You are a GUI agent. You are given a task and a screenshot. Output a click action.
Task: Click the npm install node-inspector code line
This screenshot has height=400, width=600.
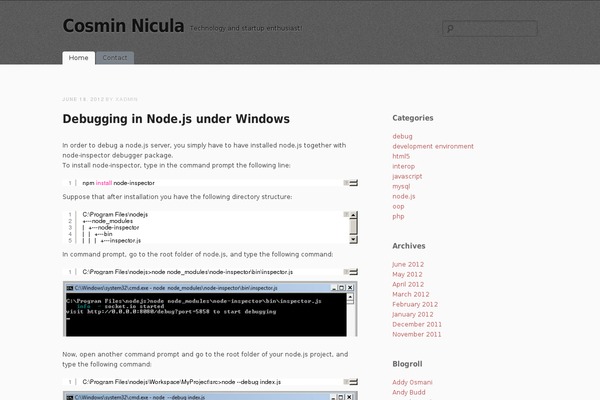coord(119,183)
